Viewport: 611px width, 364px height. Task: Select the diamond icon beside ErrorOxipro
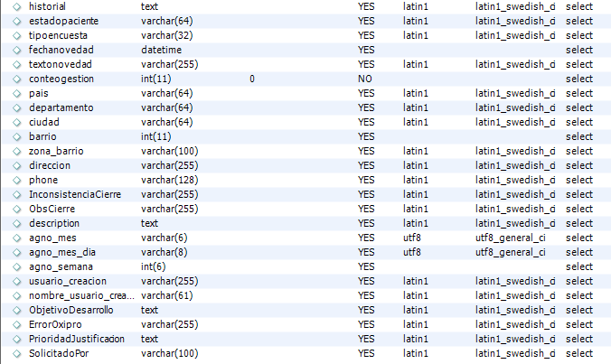click(17, 324)
